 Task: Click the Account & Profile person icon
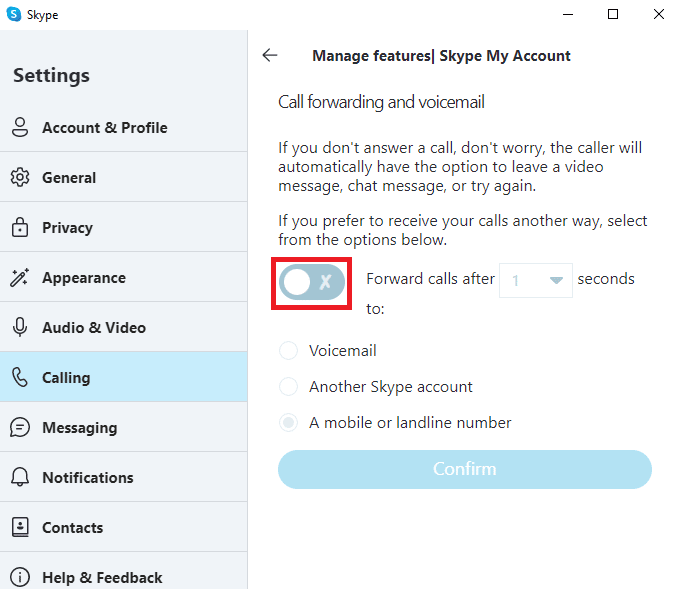pos(20,127)
